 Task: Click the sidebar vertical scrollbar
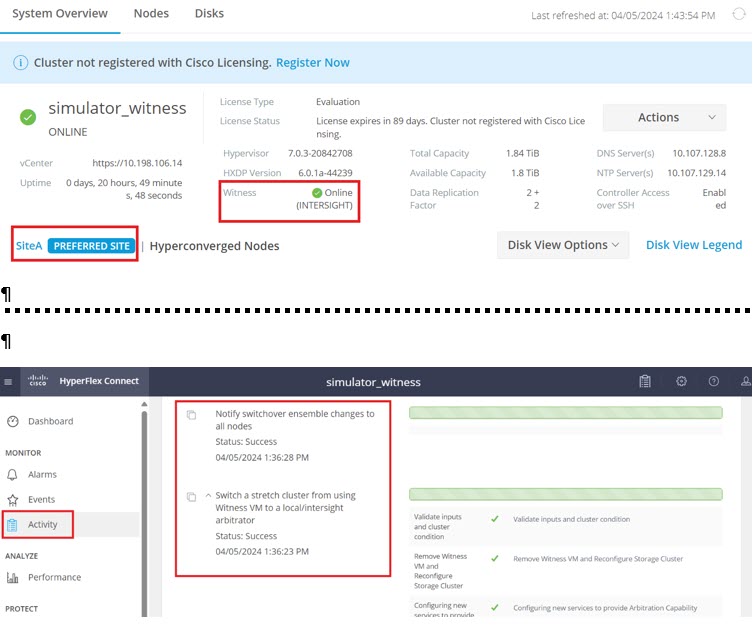(144, 513)
